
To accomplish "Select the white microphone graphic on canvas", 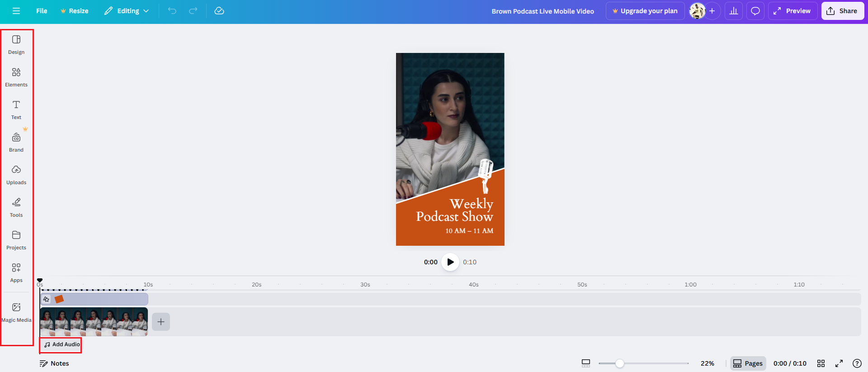I will tap(486, 176).
